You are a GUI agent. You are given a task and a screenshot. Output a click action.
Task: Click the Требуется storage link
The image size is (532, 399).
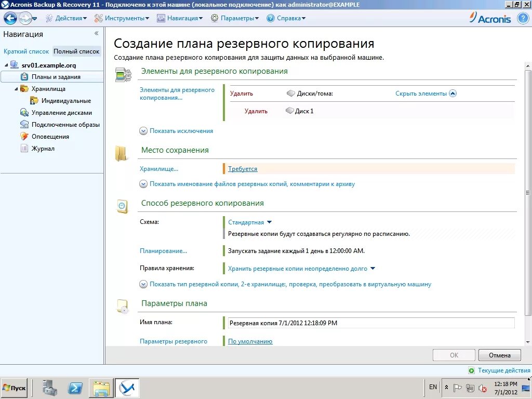[x=243, y=169]
